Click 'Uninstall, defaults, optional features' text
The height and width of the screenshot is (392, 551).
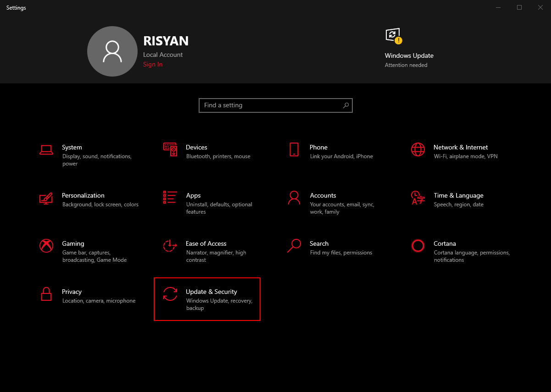pos(219,208)
